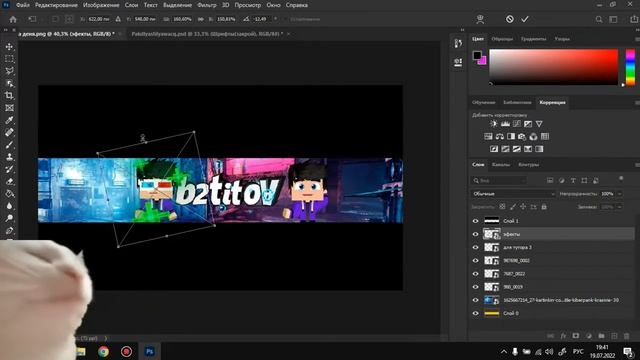Add a Channel Mixer adjustment
Screen dimensions: 640x360
coord(533,136)
